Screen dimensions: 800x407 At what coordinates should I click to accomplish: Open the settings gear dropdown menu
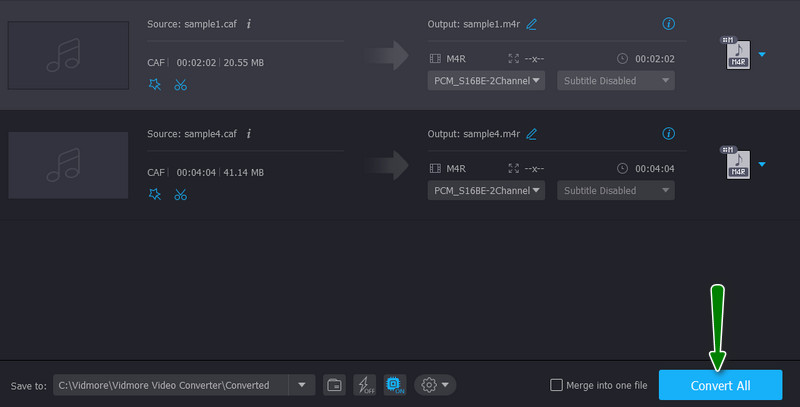435,385
